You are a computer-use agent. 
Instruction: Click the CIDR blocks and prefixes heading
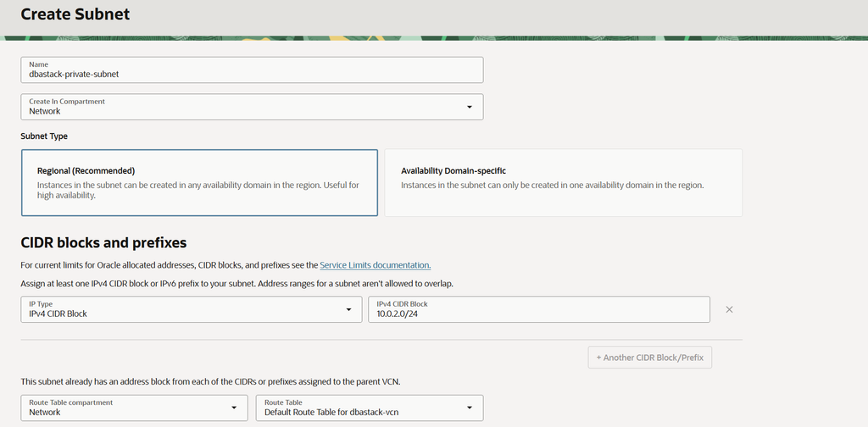tap(103, 242)
